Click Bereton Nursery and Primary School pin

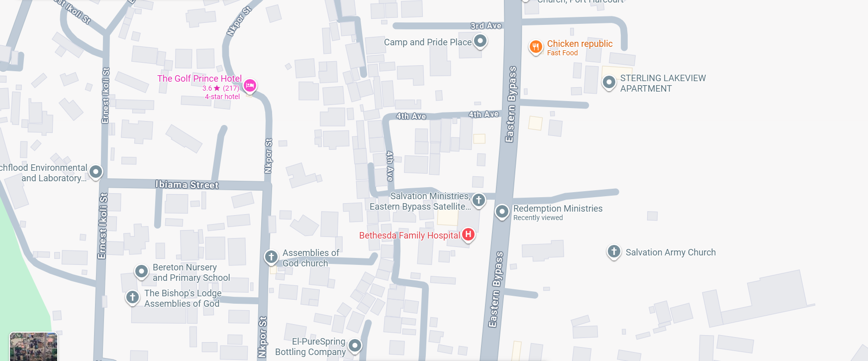141,271
